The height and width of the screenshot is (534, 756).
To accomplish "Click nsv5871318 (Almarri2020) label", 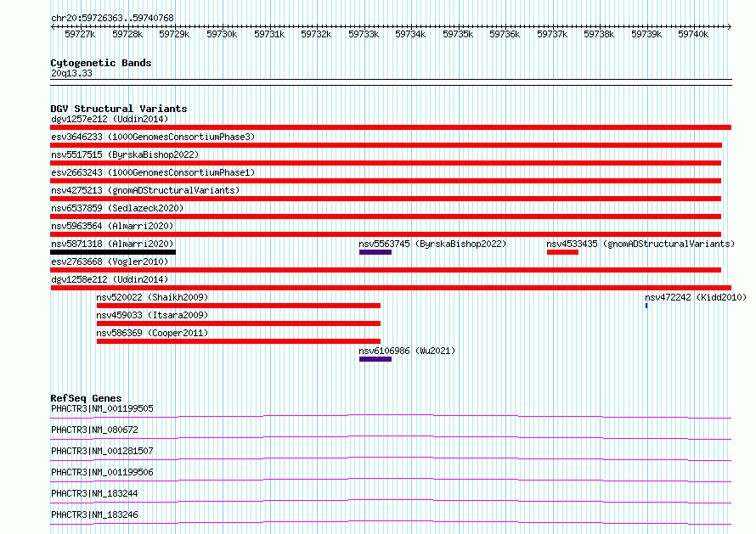I will [x=112, y=244].
